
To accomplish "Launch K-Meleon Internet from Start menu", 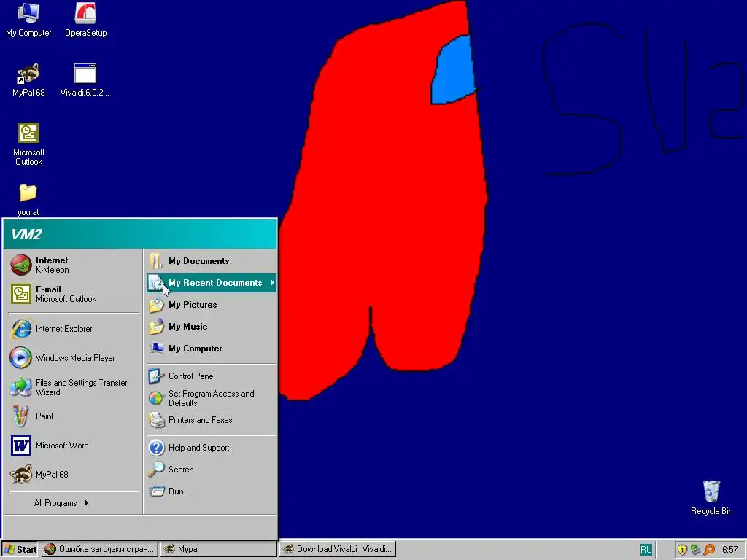I will click(x=74, y=265).
